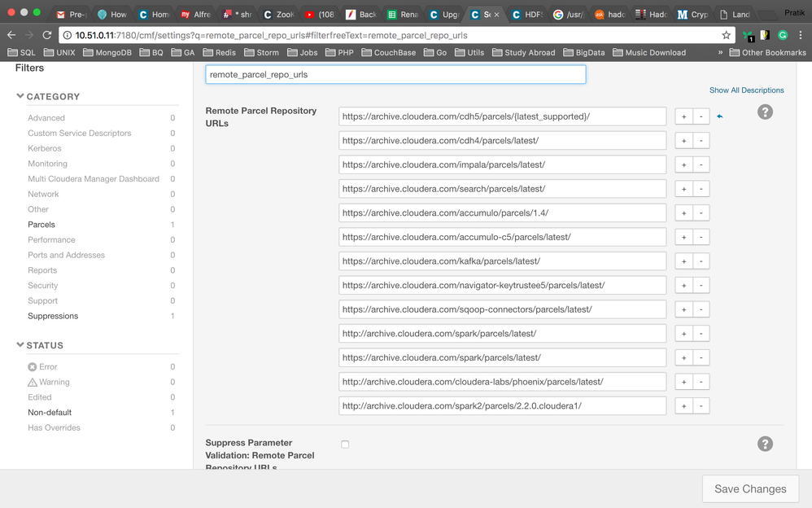Open the Chrome three-dot menu
The height and width of the screenshot is (508, 812).
point(801,35)
